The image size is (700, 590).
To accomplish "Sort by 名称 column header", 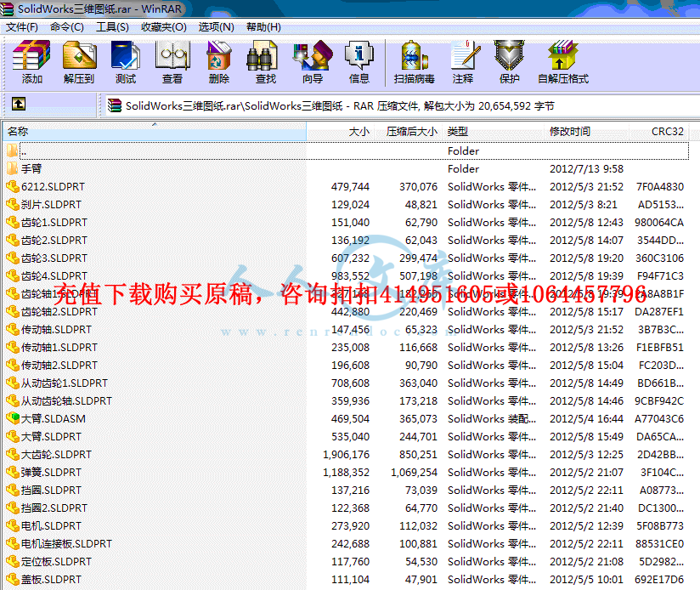I will pyautogui.click(x=155, y=131).
